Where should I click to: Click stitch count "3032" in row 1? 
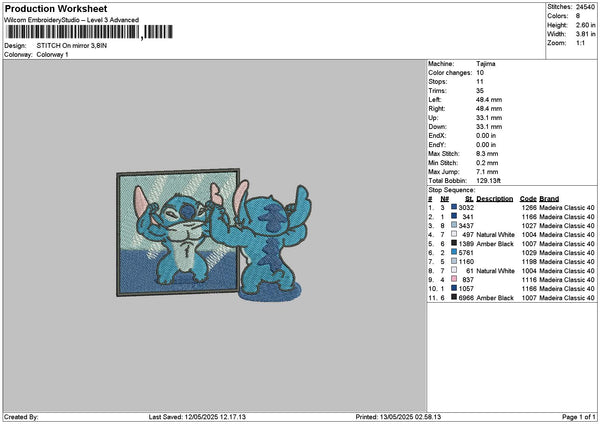point(466,208)
